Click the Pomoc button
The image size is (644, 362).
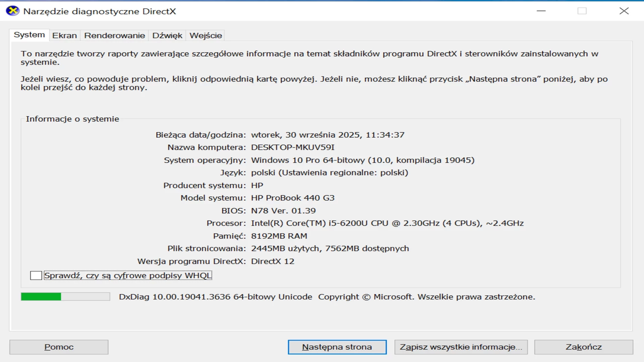click(x=59, y=347)
